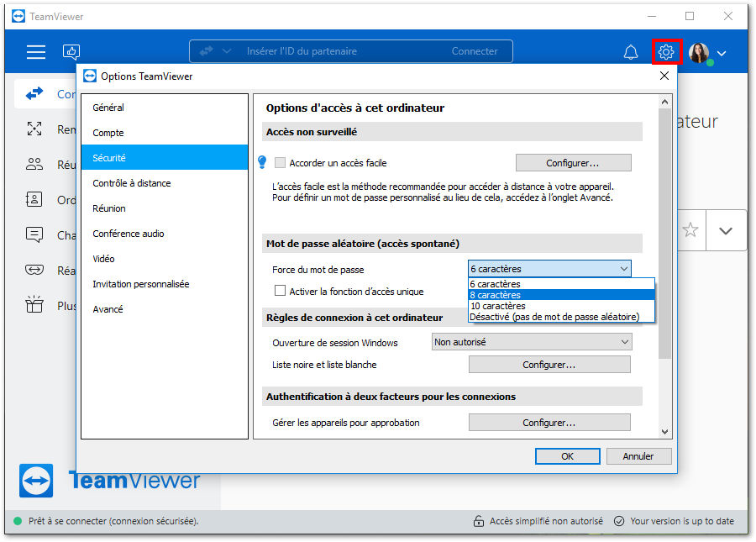This screenshot has height=542, width=756.
Task: Select 'Désactivé (pas de mot de passe aléatoire)'
Action: coord(554,317)
